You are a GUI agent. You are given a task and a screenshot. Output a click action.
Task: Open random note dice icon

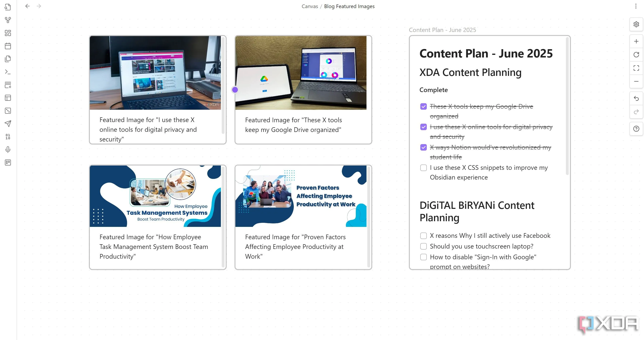pos(8,111)
